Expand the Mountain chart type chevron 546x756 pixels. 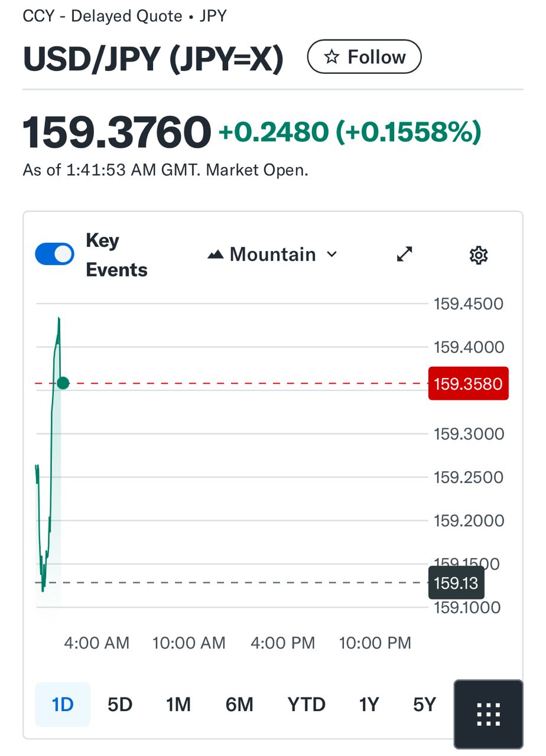pyautogui.click(x=332, y=255)
